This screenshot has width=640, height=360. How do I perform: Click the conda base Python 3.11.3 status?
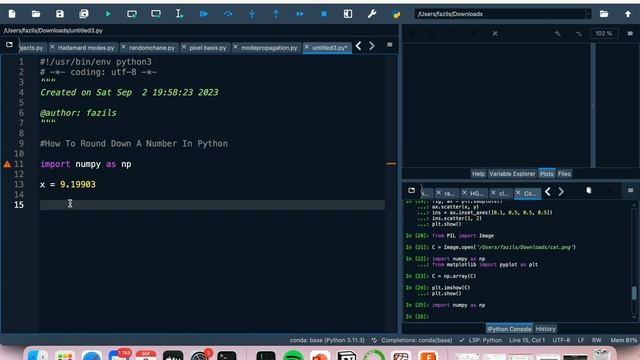(327, 340)
